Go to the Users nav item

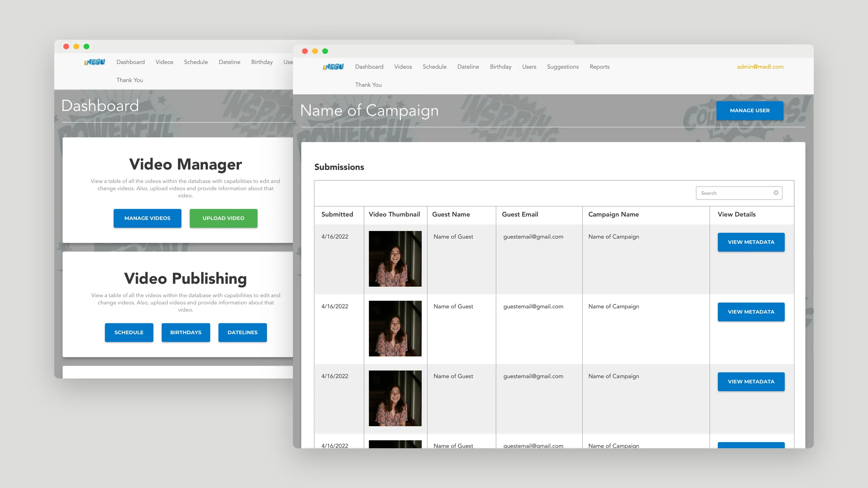(x=529, y=67)
